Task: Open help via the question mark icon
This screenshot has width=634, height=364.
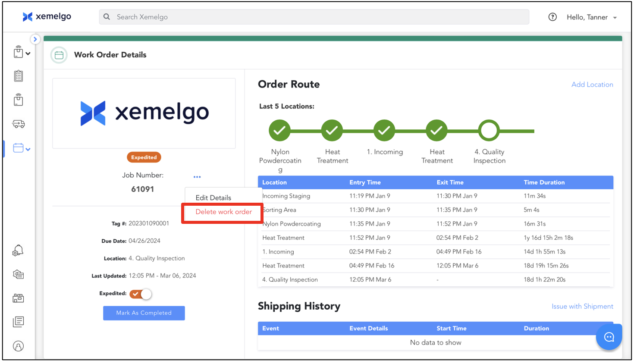Action: [552, 17]
